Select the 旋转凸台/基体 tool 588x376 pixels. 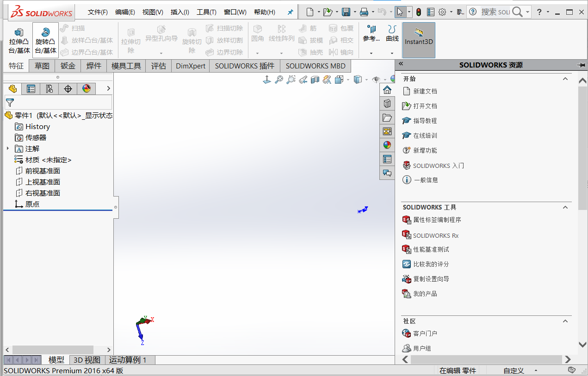pyautogui.click(x=45, y=40)
